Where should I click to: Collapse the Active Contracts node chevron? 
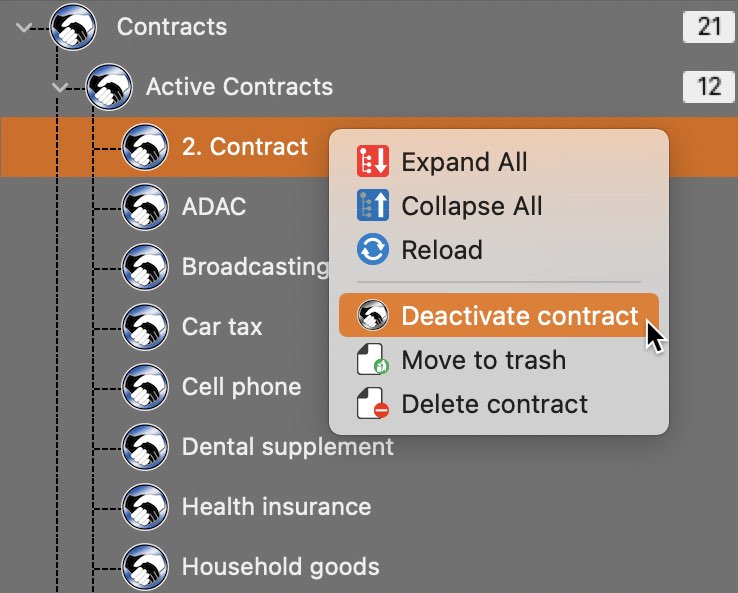(60, 87)
